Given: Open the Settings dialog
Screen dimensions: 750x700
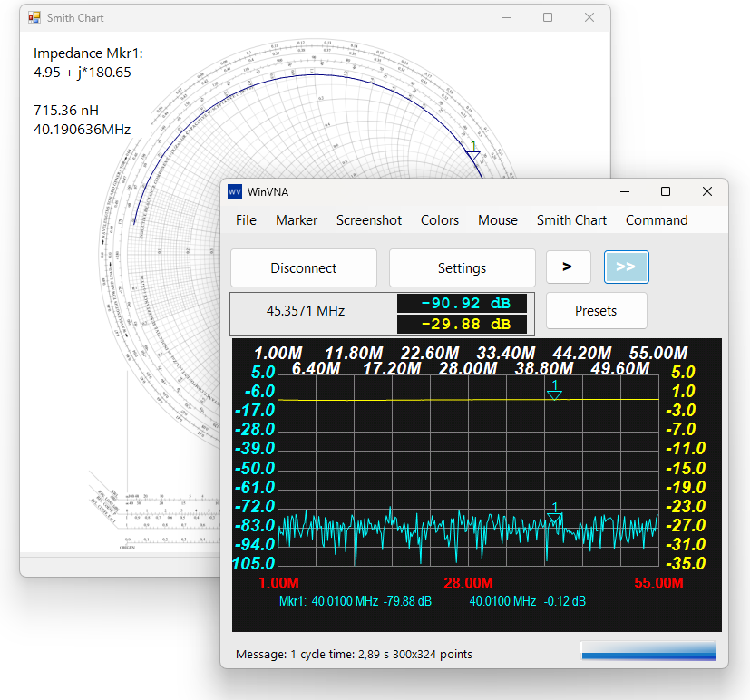Looking at the screenshot, I should click(x=462, y=267).
